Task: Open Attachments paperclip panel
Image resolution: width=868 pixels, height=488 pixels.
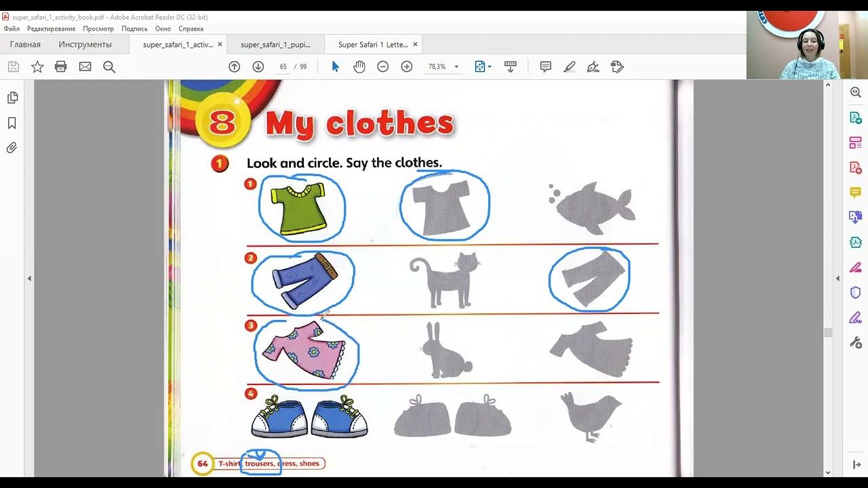Action: 12,148
